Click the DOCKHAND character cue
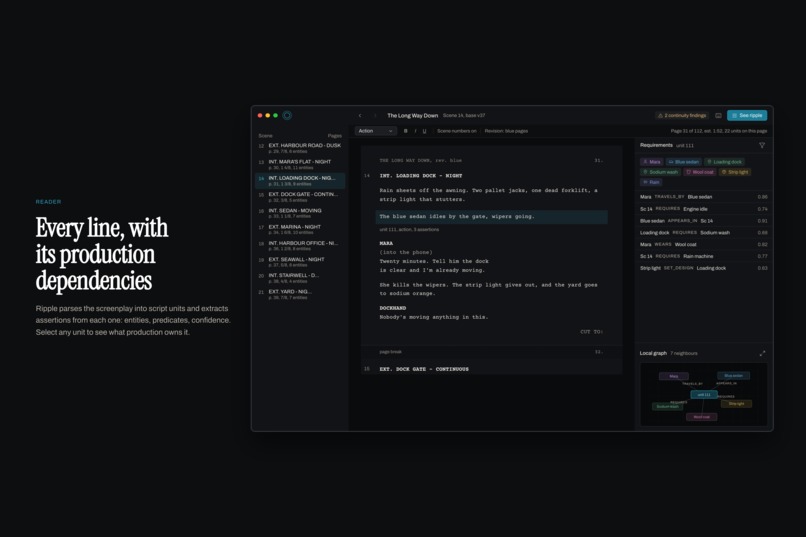This screenshot has height=537, width=806. pos(393,308)
